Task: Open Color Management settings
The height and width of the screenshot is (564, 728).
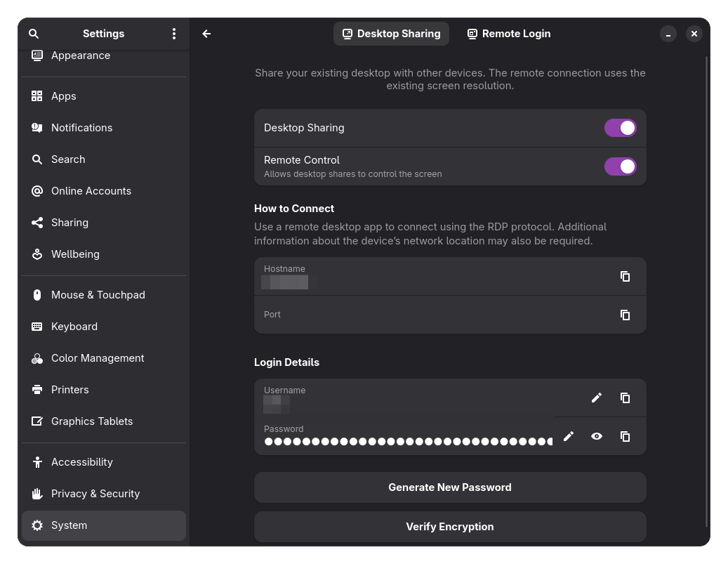Action: (x=104, y=358)
